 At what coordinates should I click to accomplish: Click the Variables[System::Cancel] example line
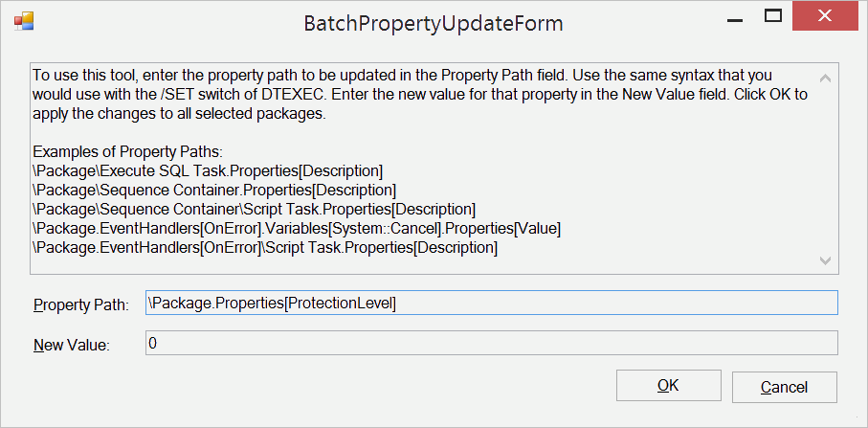[x=296, y=229]
